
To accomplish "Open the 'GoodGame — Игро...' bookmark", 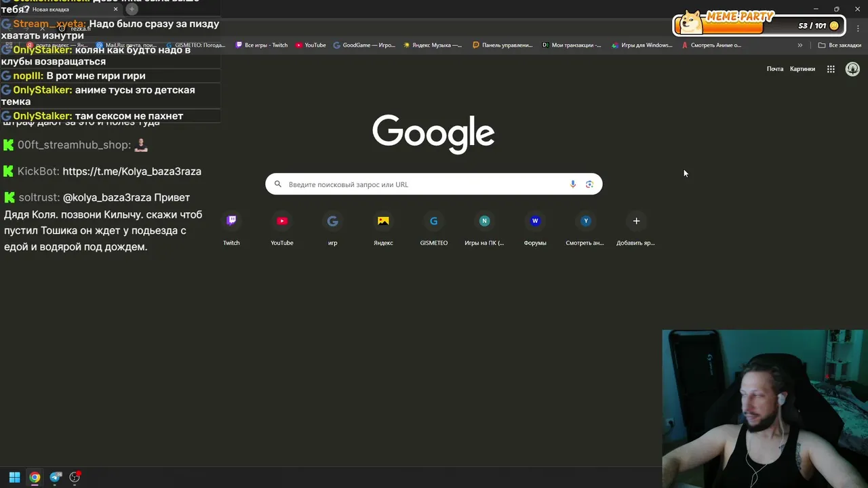I will pyautogui.click(x=364, y=45).
